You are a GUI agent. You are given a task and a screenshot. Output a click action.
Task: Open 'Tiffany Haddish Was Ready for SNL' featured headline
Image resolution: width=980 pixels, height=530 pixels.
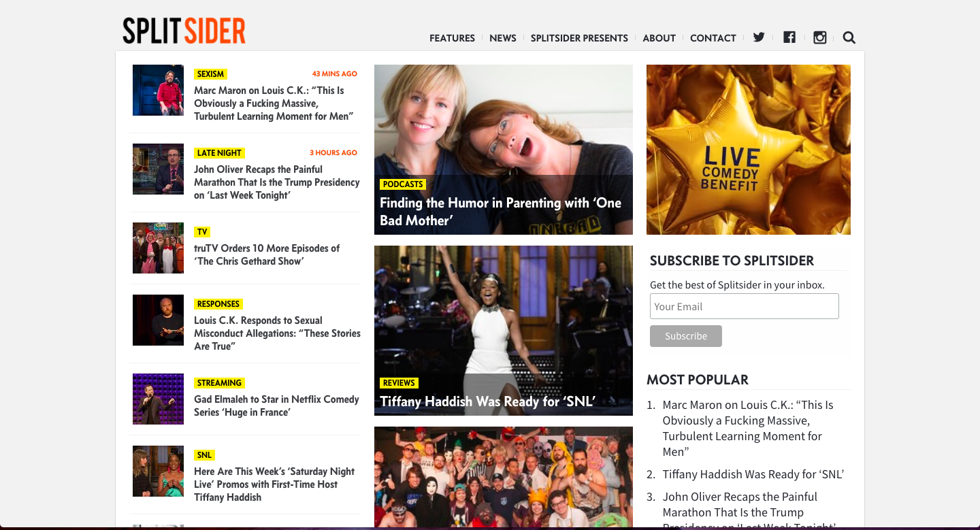pos(487,401)
